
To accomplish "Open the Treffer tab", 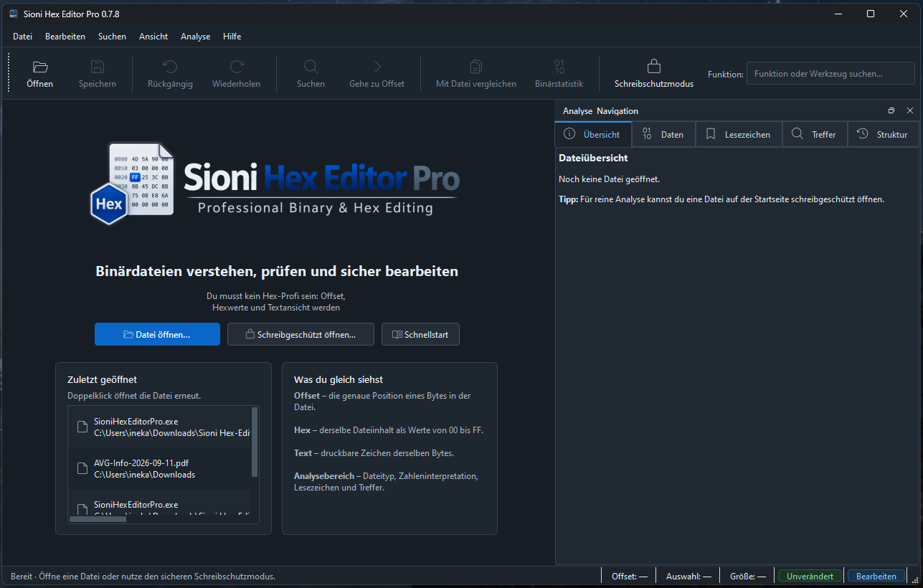I will pos(815,134).
